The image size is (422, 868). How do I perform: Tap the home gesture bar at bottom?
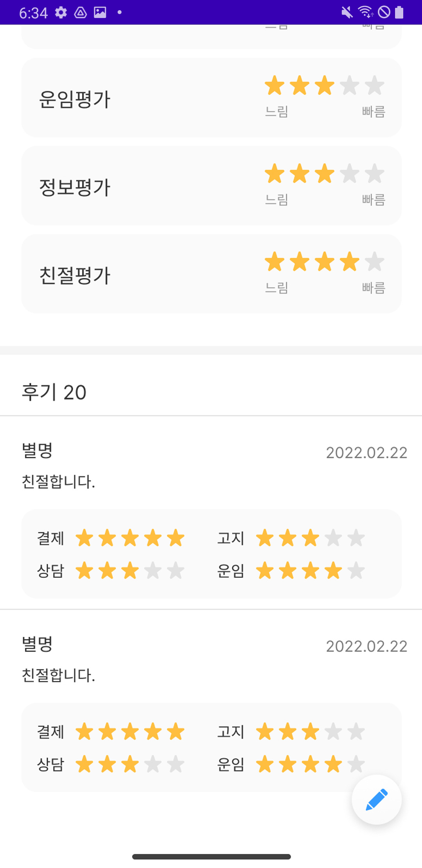[x=211, y=857]
